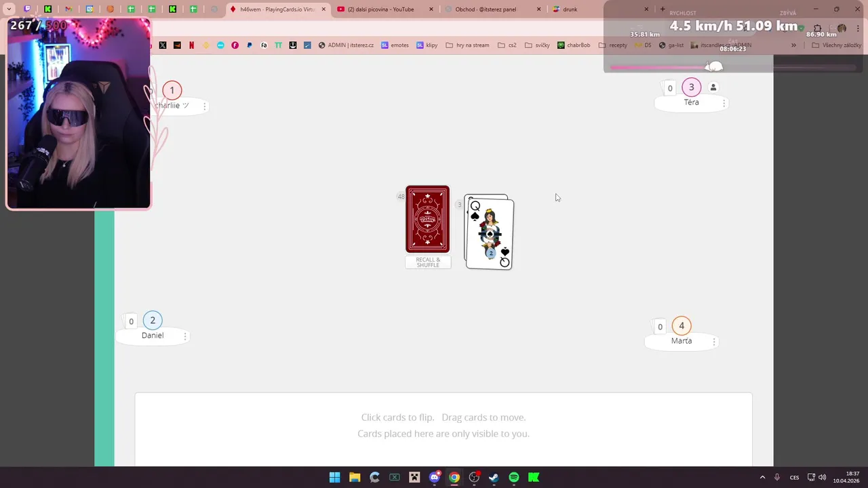Open options menu for player Téra
Viewport: 868px width, 488px height.
(724, 103)
